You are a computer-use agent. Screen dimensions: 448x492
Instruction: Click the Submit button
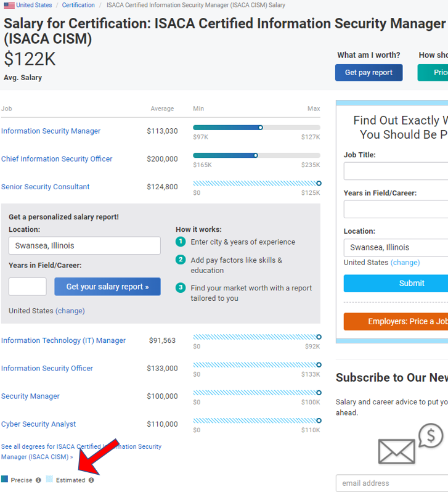396,284
